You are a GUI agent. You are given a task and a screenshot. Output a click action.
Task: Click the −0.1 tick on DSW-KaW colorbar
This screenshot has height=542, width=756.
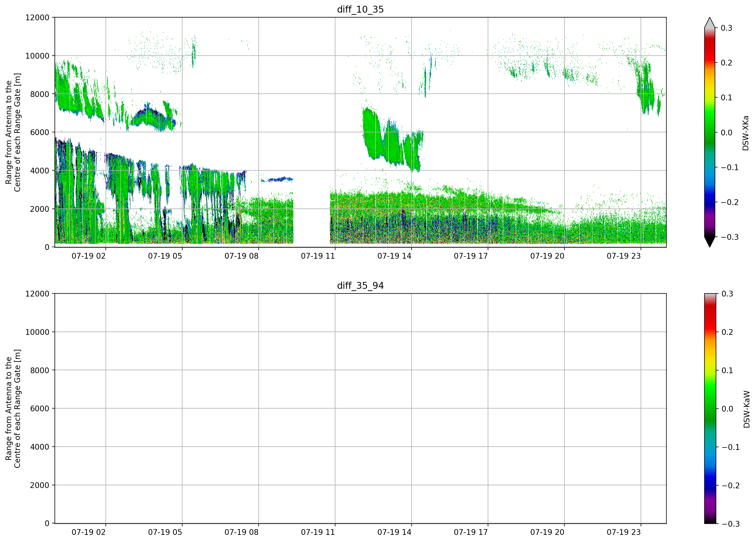(730, 447)
